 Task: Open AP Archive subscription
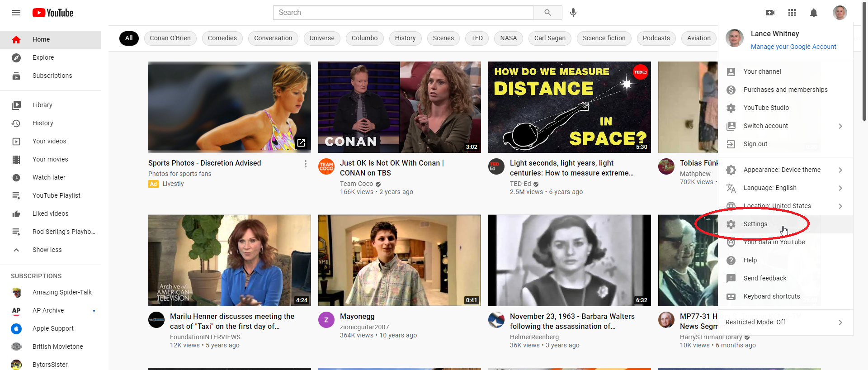(x=51, y=310)
